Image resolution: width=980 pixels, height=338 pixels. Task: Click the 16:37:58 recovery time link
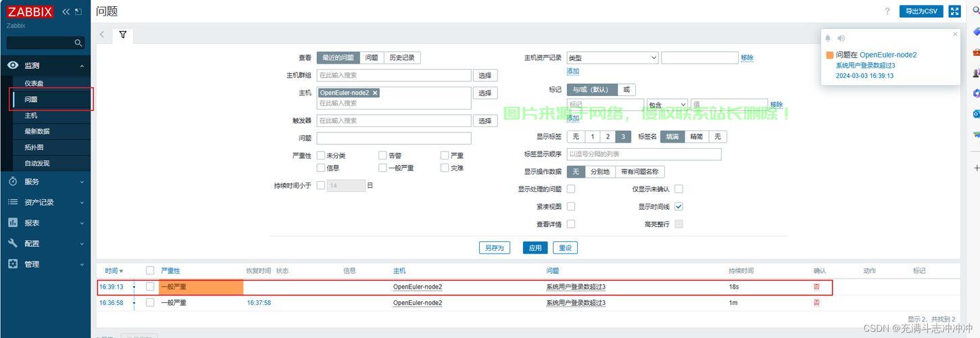(x=259, y=303)
